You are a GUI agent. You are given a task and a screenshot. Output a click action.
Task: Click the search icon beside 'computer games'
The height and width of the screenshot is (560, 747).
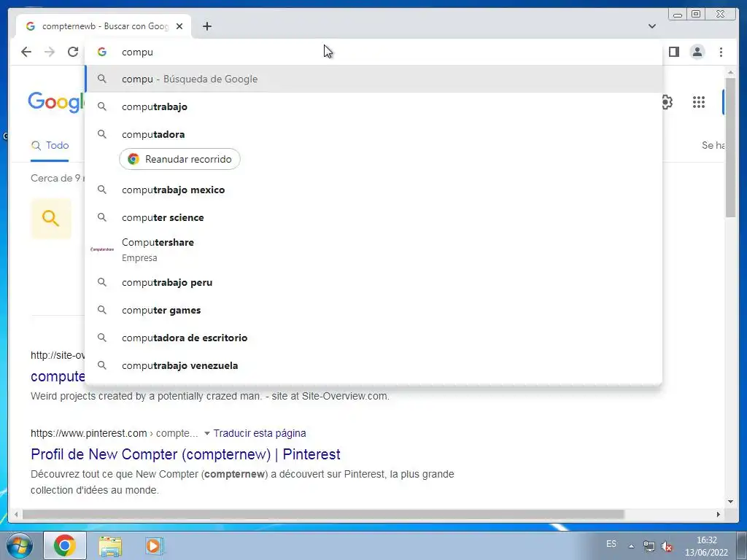coord(102,310)
